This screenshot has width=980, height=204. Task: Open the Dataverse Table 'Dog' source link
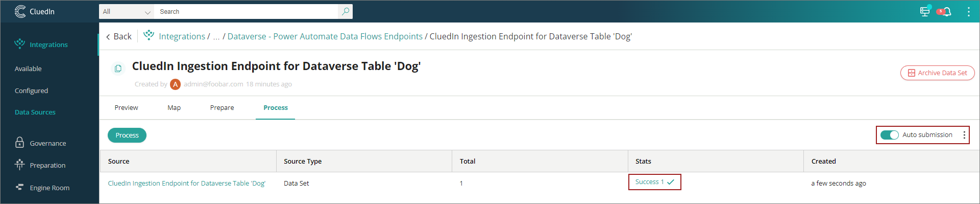(187, 183)
